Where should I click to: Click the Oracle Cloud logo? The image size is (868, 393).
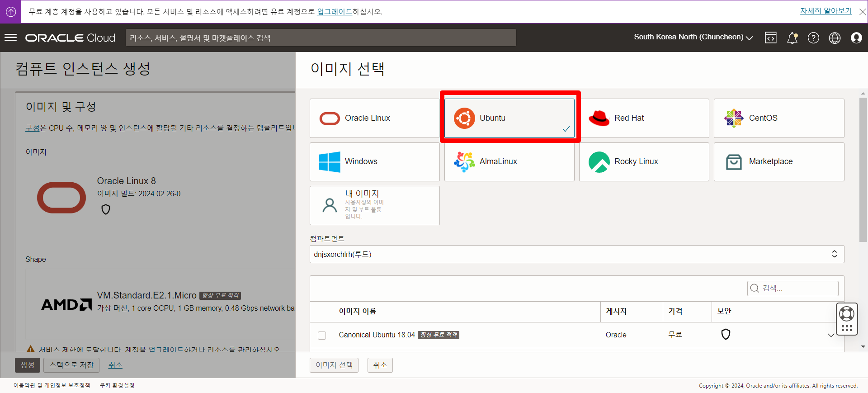(70, 38)
